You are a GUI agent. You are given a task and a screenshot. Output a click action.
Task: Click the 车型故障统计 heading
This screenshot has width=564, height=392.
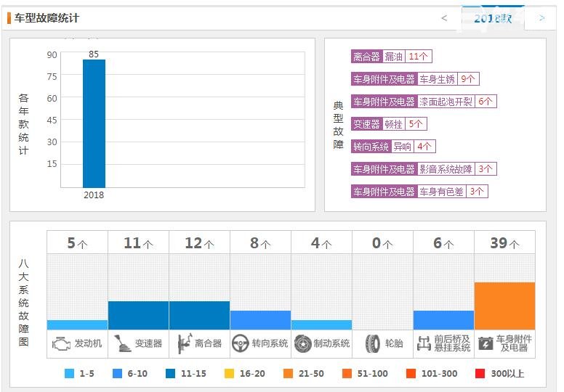(47, 18)
